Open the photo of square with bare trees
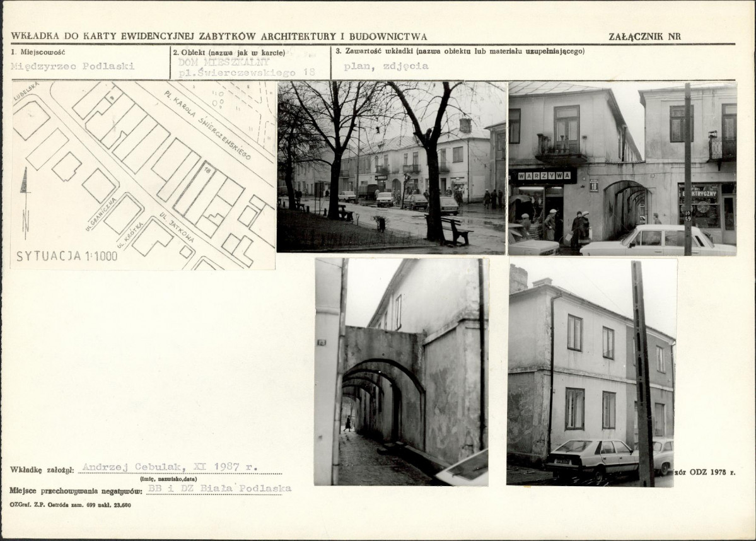Screen dimensions: 756x541 pos(391,167)
